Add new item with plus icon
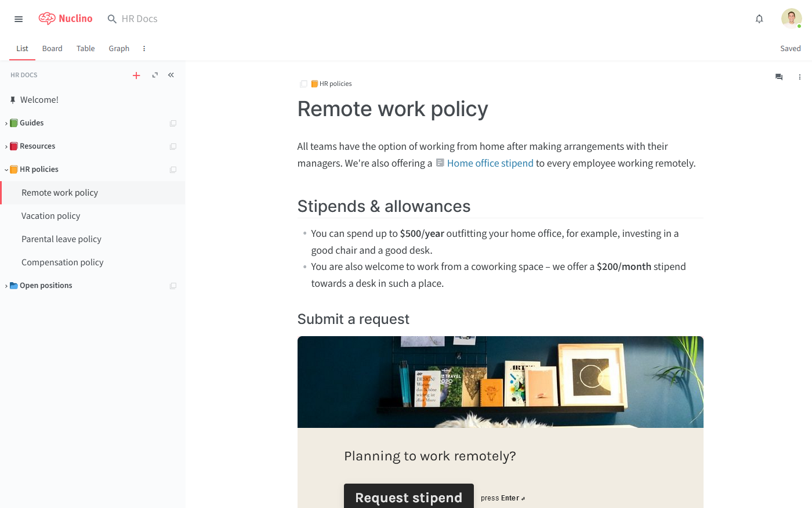 pos(136,75)
